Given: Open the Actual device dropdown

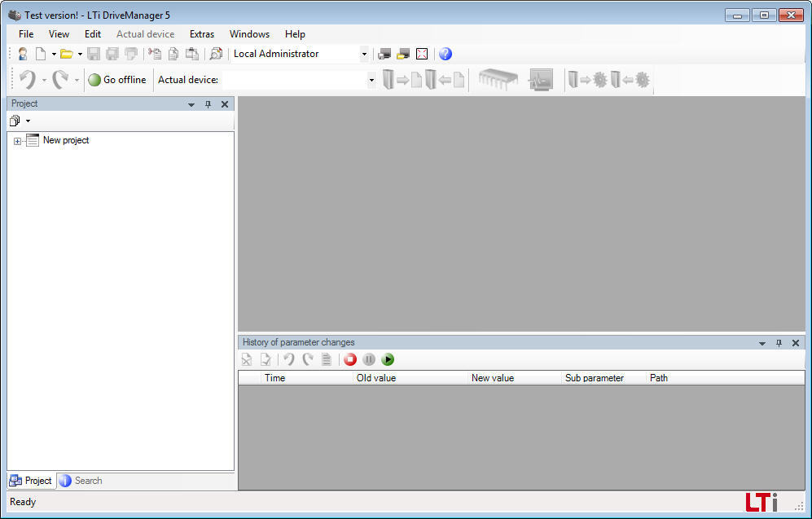Looking at the screenshot, I should pos(371,80).
